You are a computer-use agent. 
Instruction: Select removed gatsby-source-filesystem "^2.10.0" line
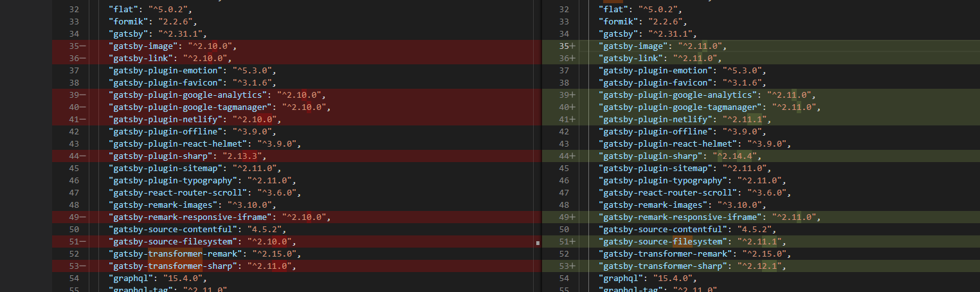203,242
